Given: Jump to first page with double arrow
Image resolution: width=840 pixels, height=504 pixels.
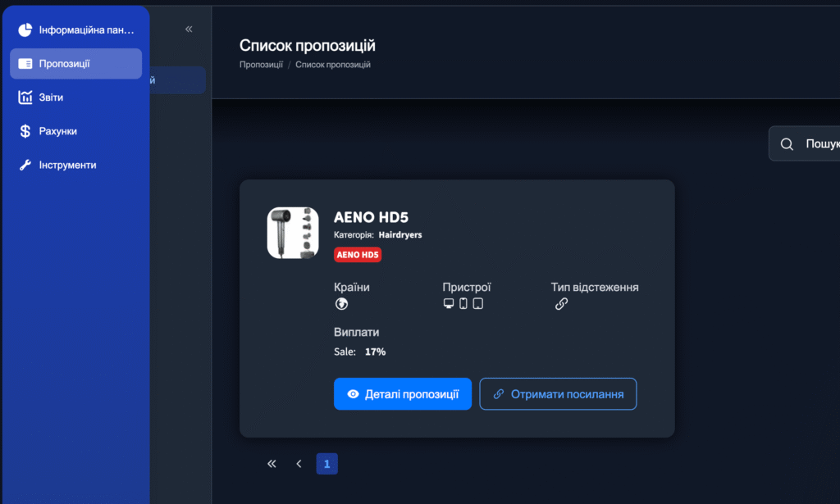Looking at the screenshot, I should 272,464.
